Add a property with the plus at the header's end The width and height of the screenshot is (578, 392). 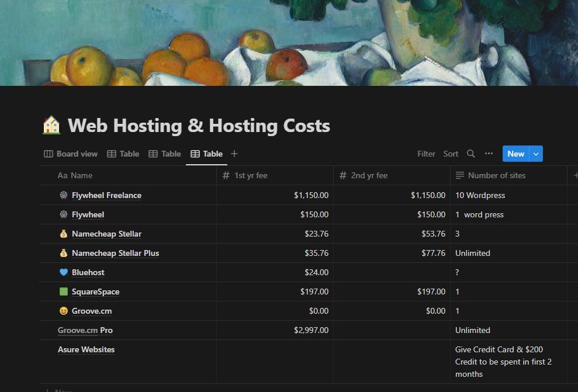tap(575, 175)
